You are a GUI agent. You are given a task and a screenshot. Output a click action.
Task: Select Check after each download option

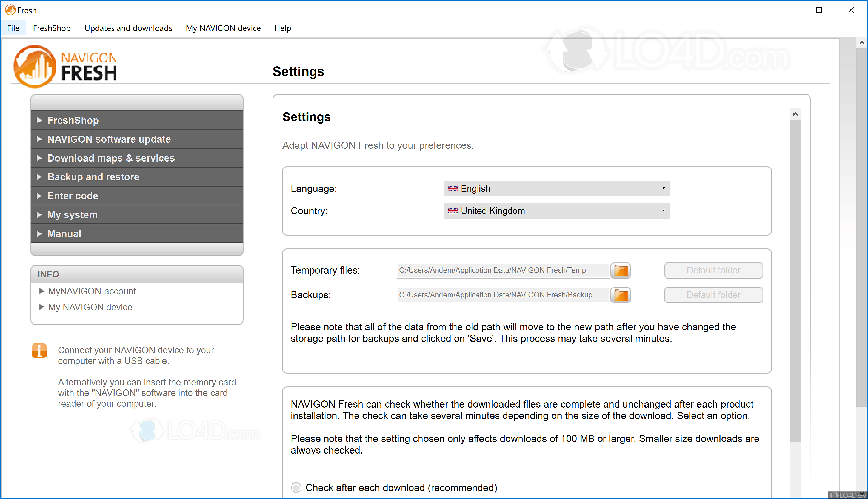296,487
